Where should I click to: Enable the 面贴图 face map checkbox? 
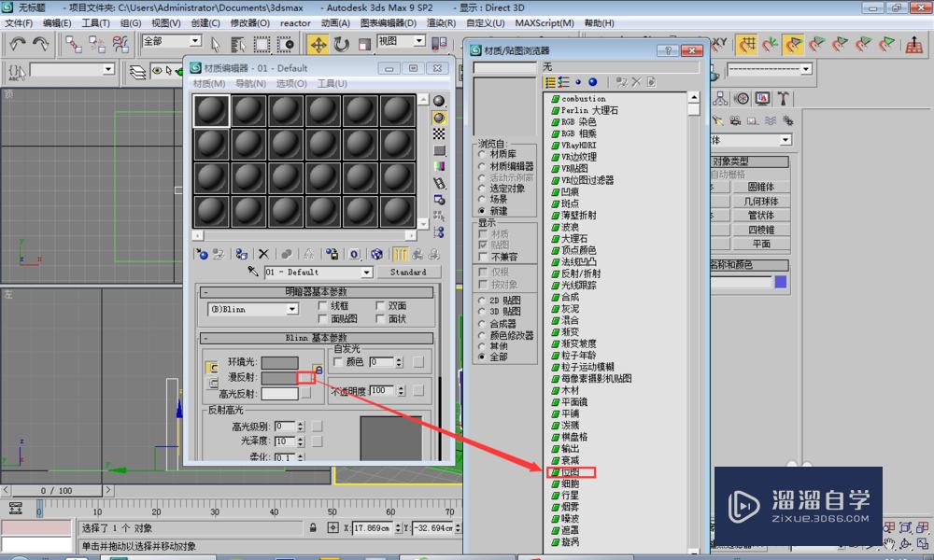coord(322,319)
